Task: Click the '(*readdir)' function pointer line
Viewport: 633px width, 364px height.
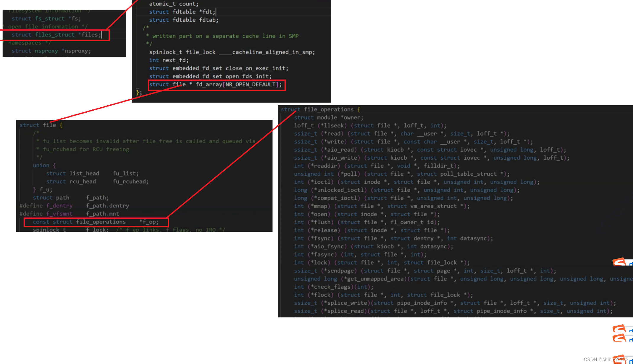Action: (377, 166)
